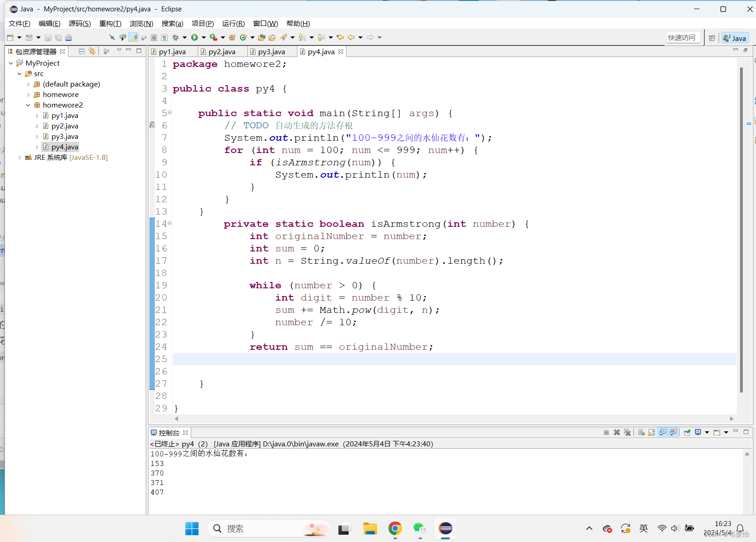
Task: Open the Java perspective button
Action: click(x=735, y=37)
